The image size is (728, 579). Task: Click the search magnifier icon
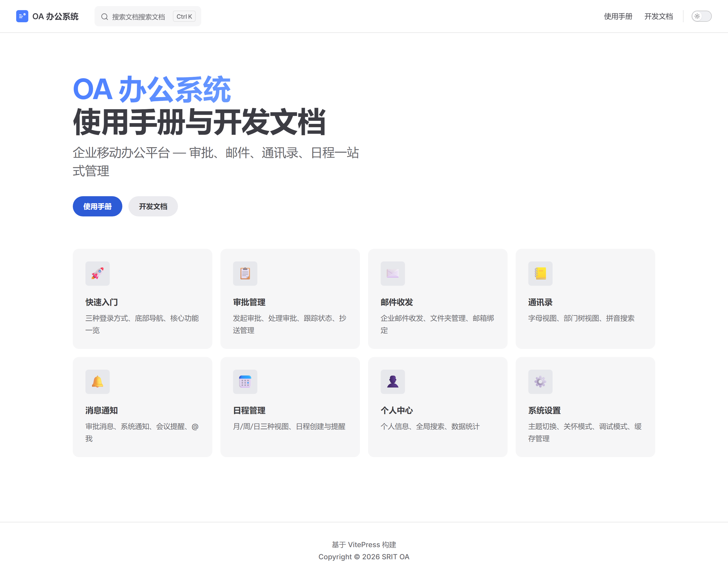click(105, 16)
